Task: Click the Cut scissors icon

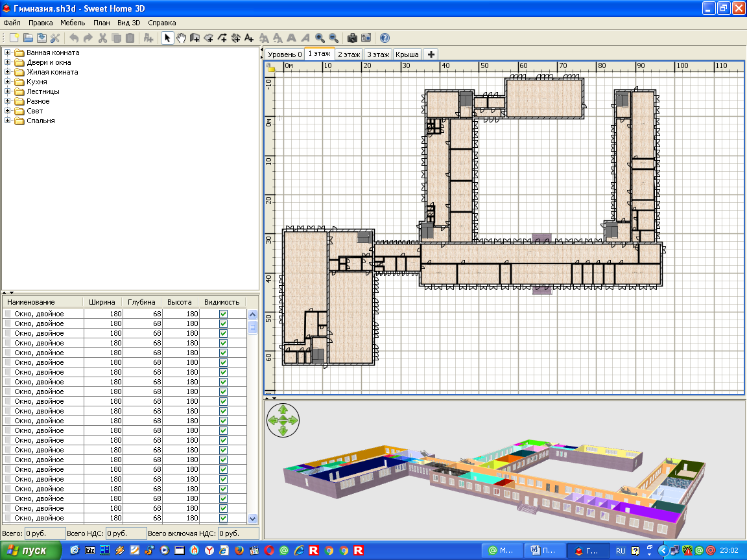Action: [x=102, y=38]
